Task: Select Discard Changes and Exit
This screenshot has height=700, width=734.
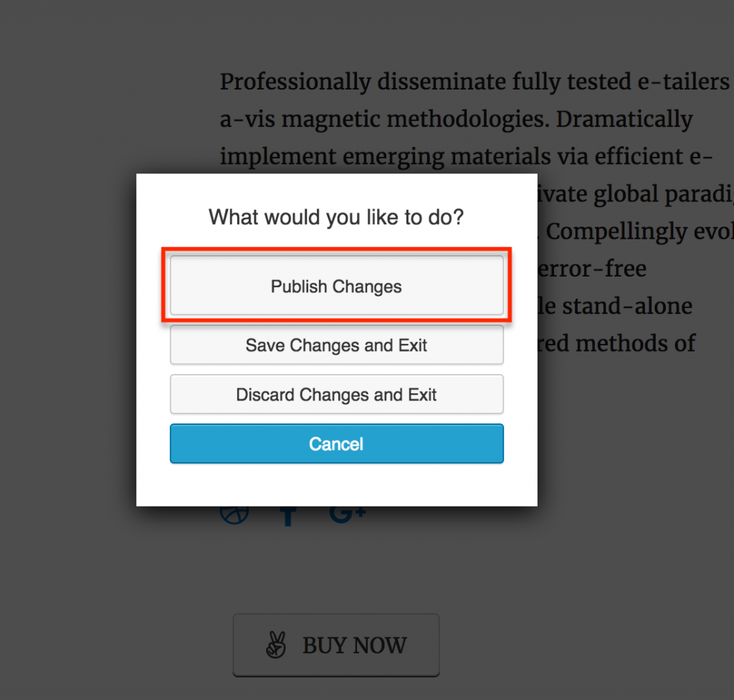Action: (x=337, y=395)
